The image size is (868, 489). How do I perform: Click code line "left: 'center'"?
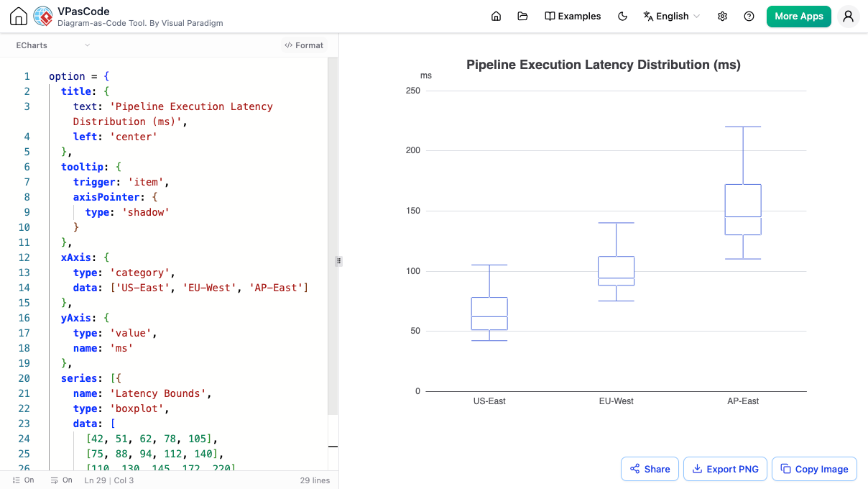click(x=115, y=137)
